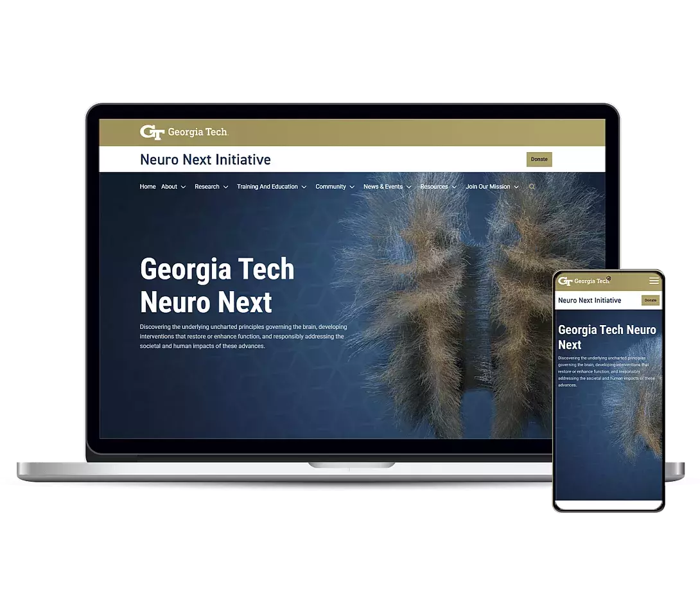Click the Georgia Tech Neuro Next hero heading
The height and width of the screenshot is (609, 700).
[217, 285]
